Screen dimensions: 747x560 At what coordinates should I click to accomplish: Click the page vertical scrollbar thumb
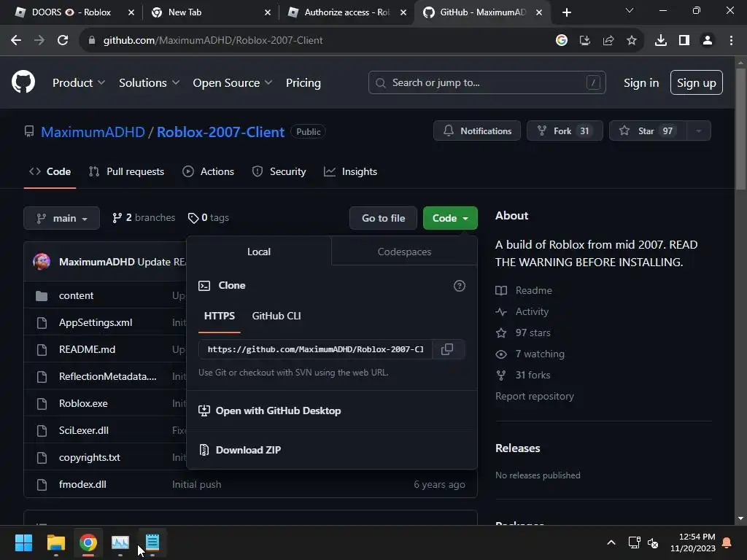(740, 130)
